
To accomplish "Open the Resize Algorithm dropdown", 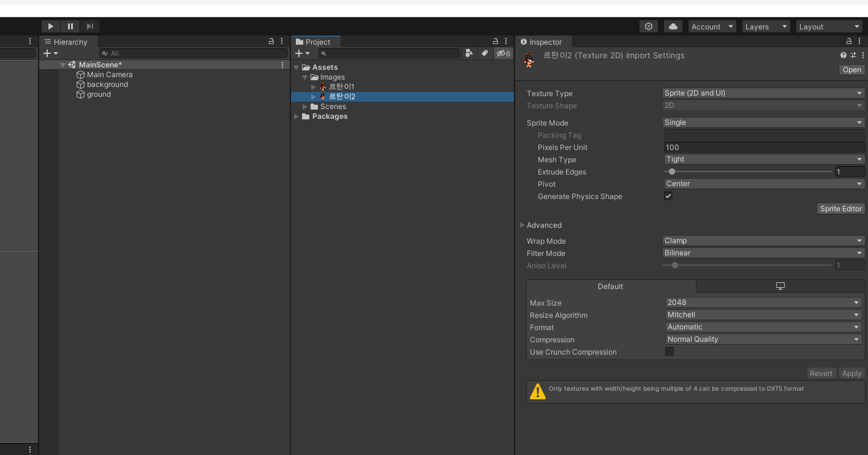I will coord(764,315).
